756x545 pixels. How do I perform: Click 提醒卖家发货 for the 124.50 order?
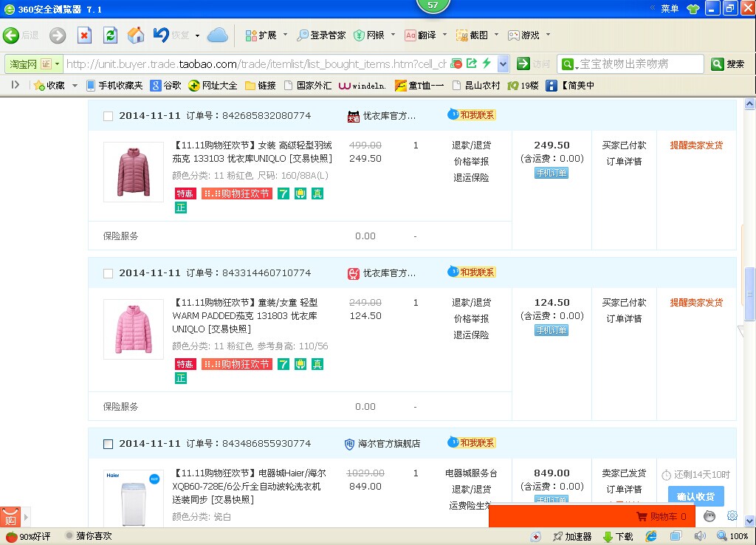pos(696,302)
